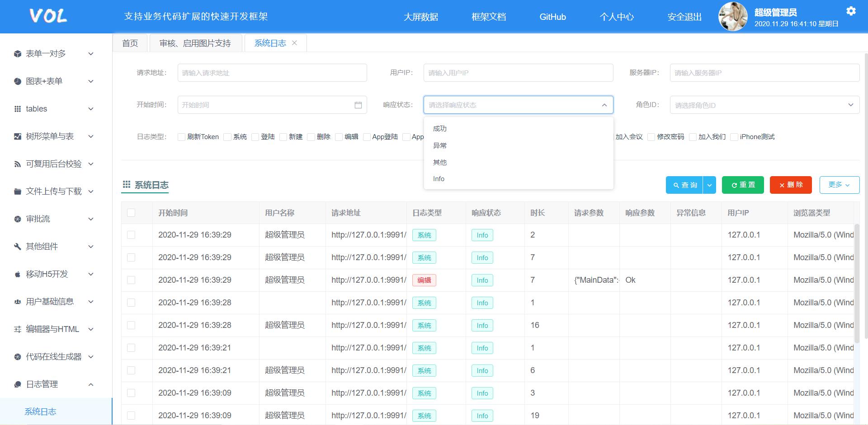Image resolution: width=868 pixels, height=425 pixels.
Task: Open the 日志管理 sidebar section icon
Action: pos(17,384)
